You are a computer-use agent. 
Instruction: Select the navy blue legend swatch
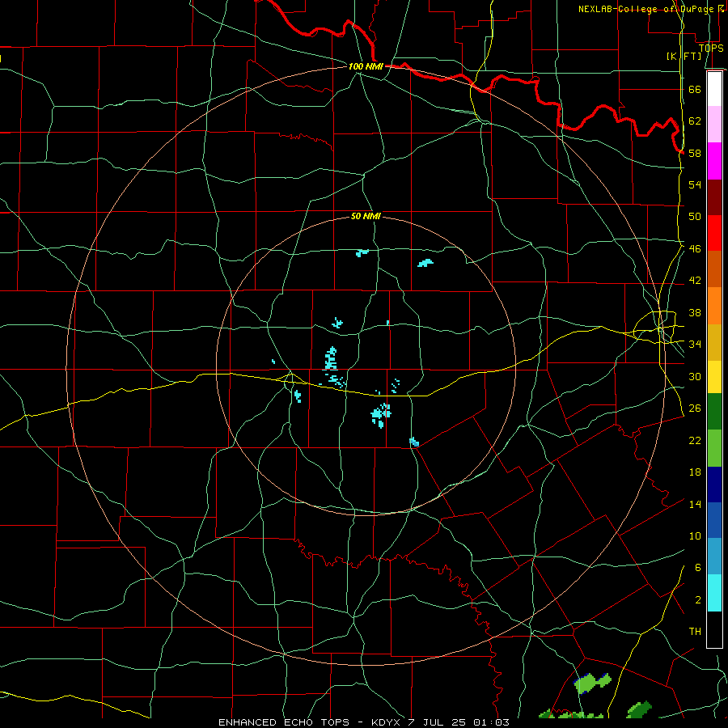pyautogui.click(x=714, y=485)
